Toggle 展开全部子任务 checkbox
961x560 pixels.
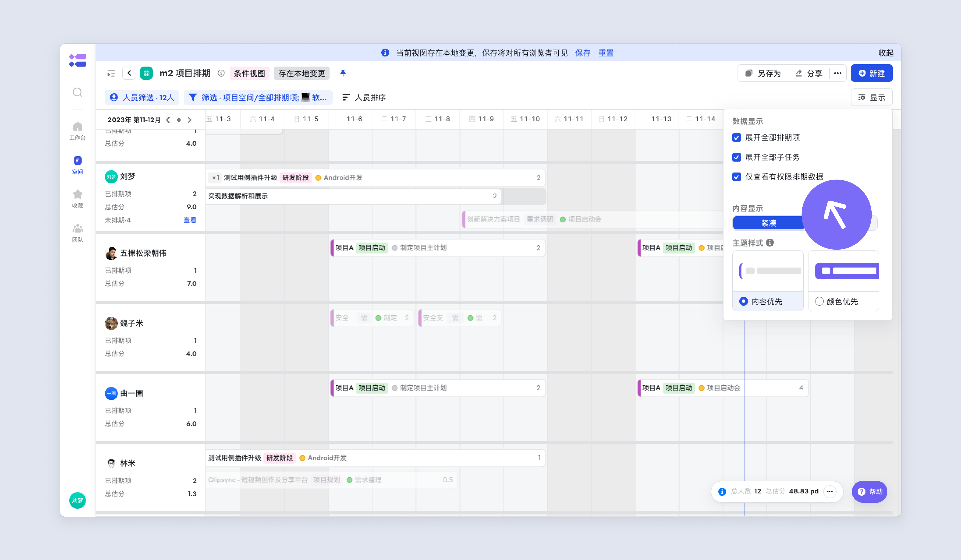pos(736,157)
